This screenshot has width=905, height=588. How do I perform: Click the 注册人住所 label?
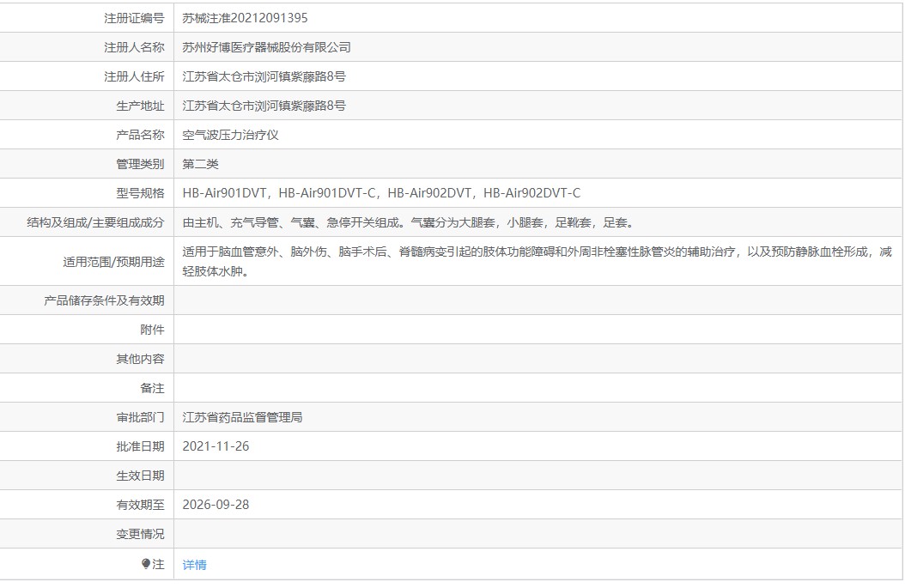[134, 76]
